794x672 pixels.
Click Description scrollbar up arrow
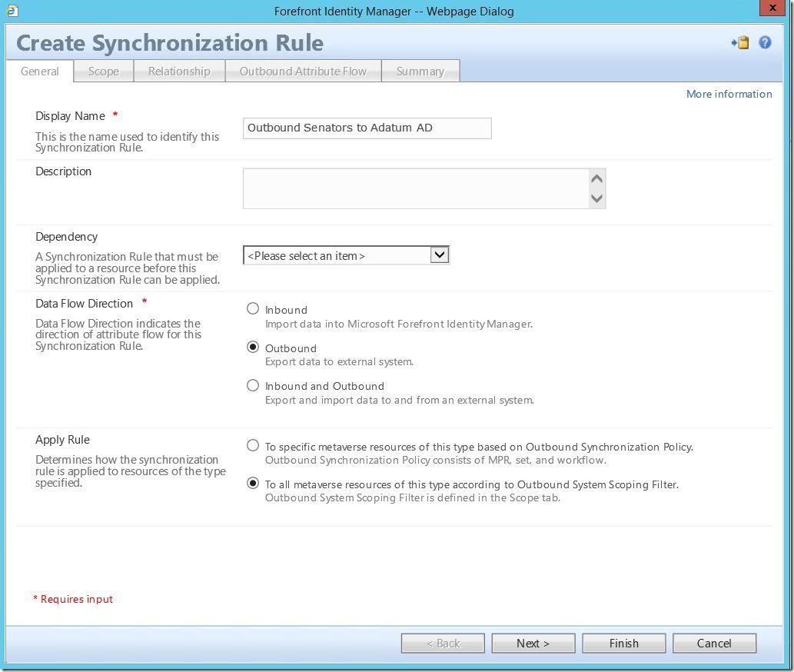(597, 178)
